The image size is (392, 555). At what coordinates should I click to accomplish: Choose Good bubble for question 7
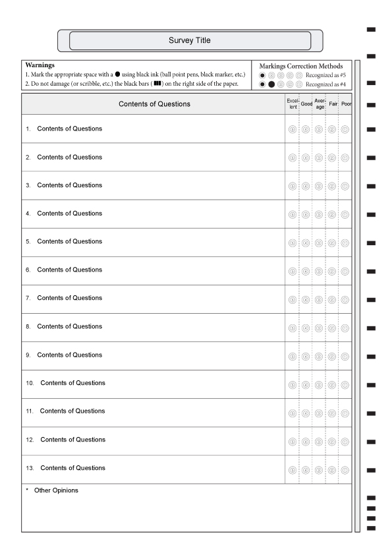pos(306,300)
